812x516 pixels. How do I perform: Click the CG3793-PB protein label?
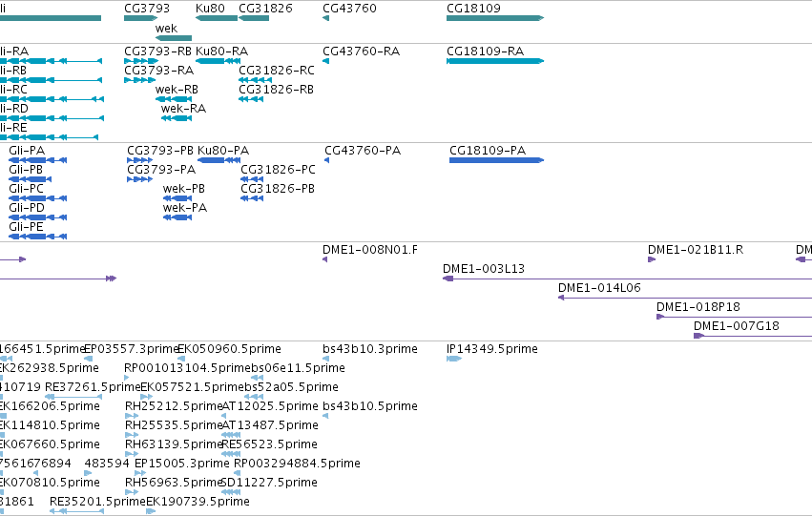click(x=160, y=151)
